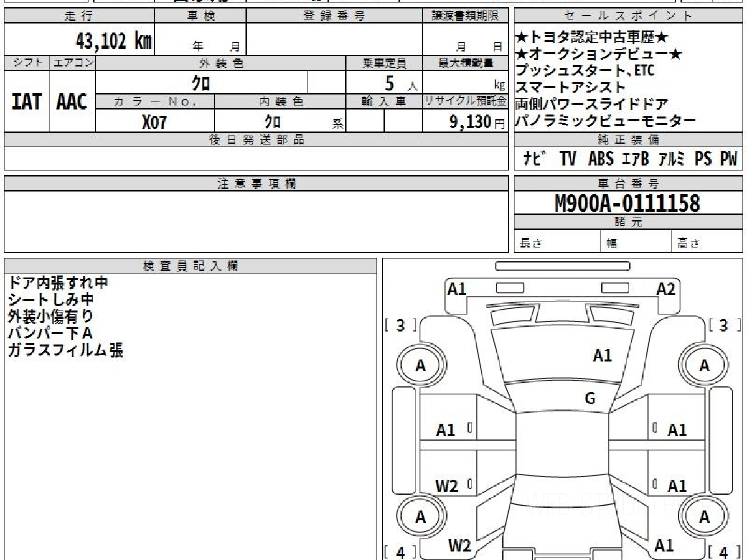Click the 純正装備 header

(628, 139)
